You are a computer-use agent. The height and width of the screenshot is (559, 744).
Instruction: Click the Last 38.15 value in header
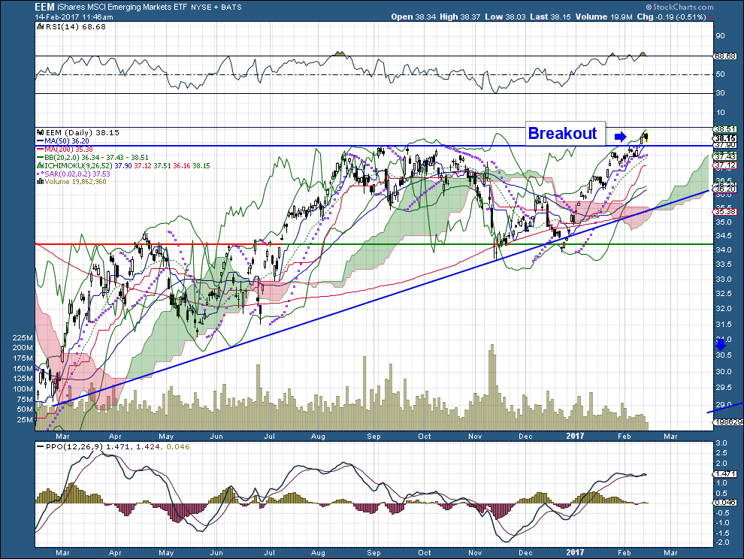click(x=550, y=17)
